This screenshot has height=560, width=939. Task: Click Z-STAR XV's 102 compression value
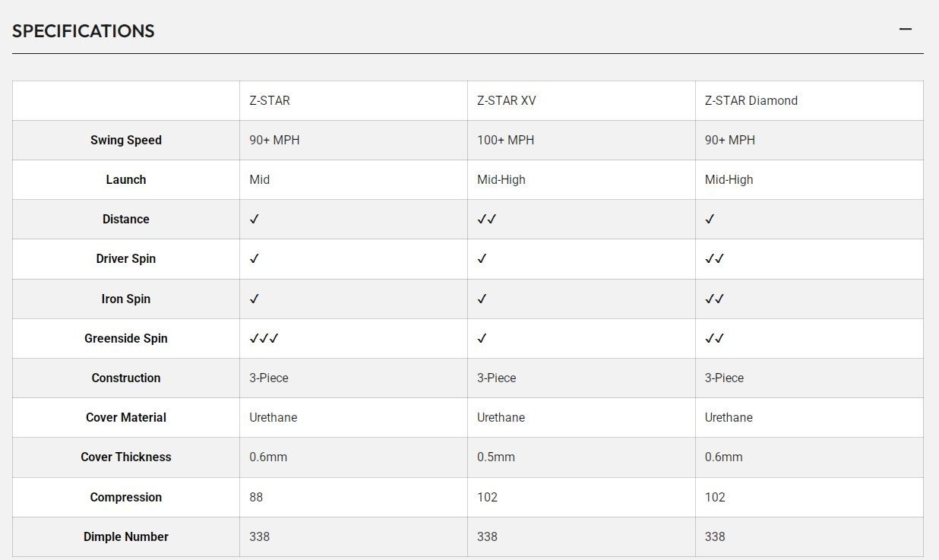(488, 497)
